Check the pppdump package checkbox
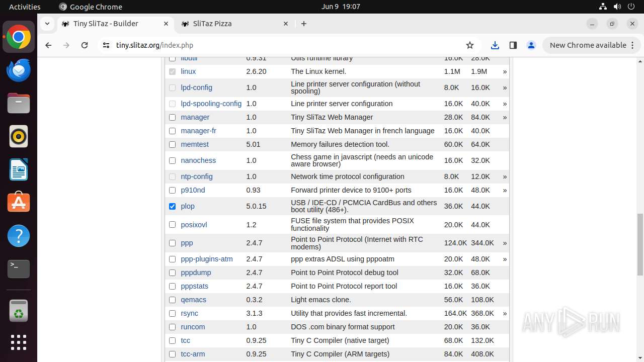 173,273
